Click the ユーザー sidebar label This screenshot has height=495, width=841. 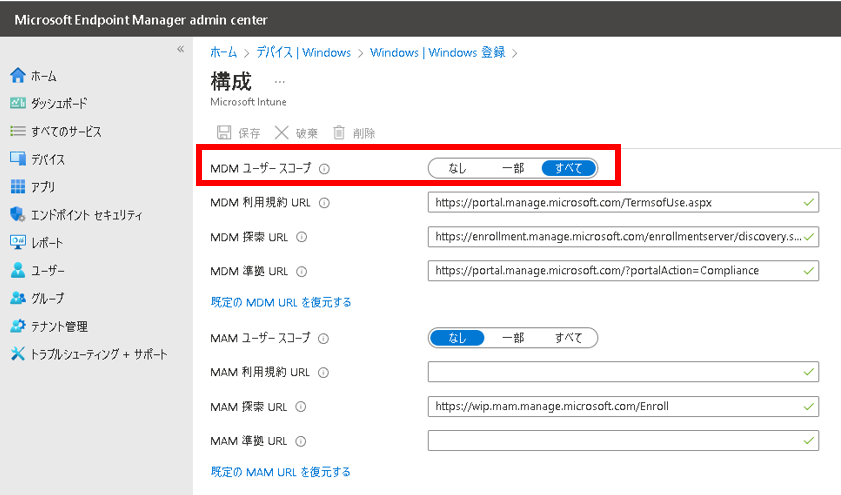click(x=47, y=270)
